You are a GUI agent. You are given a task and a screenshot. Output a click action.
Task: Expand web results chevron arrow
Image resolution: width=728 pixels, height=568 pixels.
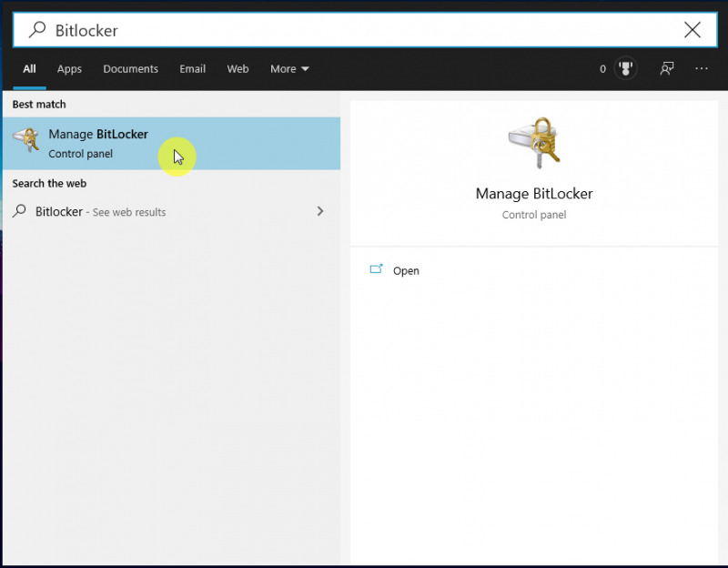(319, 211)
